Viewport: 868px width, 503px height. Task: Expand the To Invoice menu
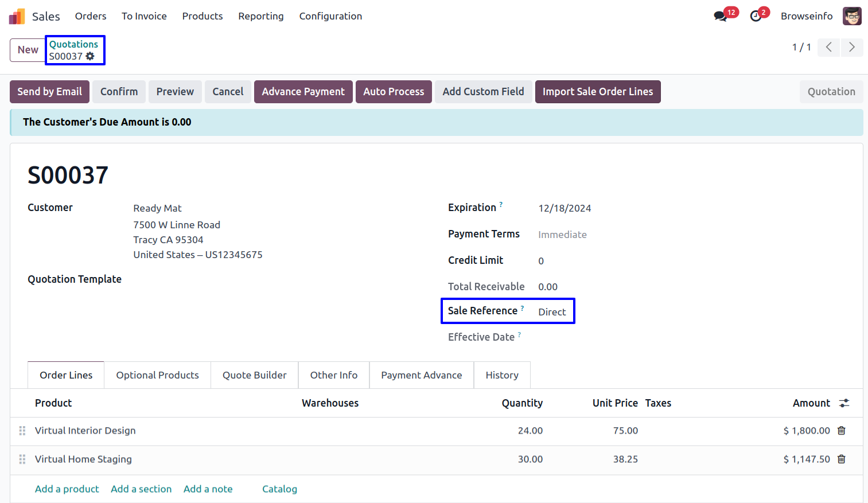[144, 16]
